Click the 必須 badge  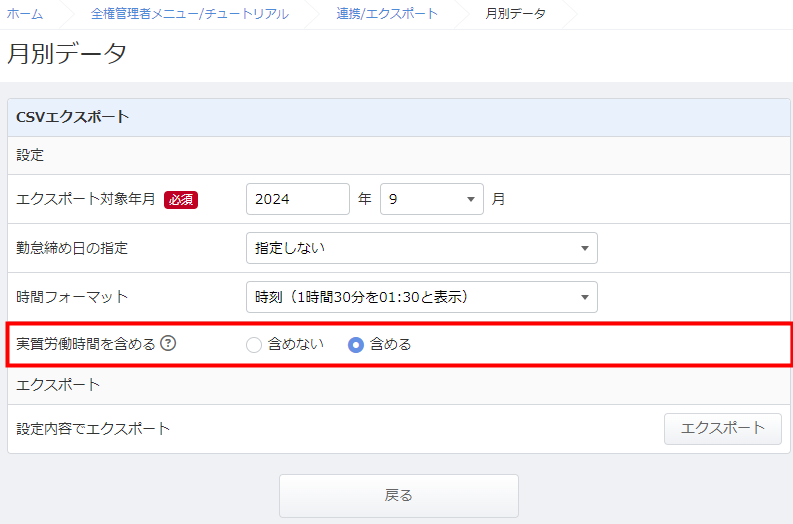coord(181,200)
